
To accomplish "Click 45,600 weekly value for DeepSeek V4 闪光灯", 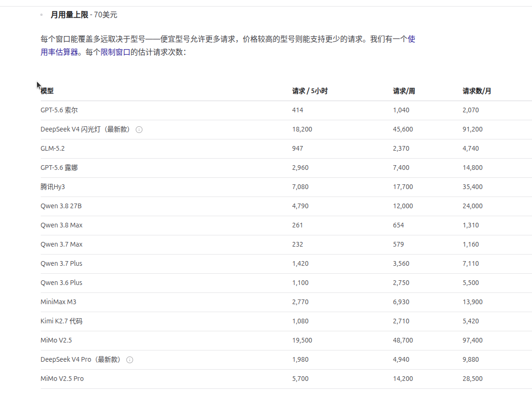I will click(403, 129).
